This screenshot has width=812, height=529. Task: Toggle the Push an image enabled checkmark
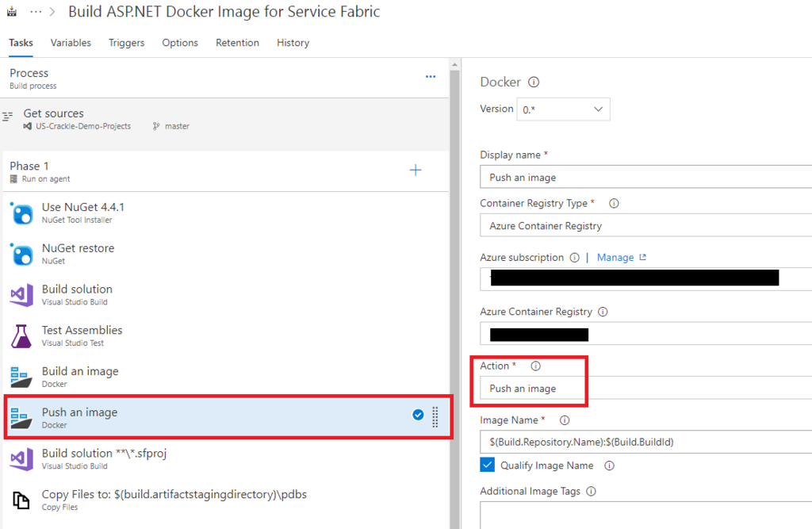[x=418, y=415]
